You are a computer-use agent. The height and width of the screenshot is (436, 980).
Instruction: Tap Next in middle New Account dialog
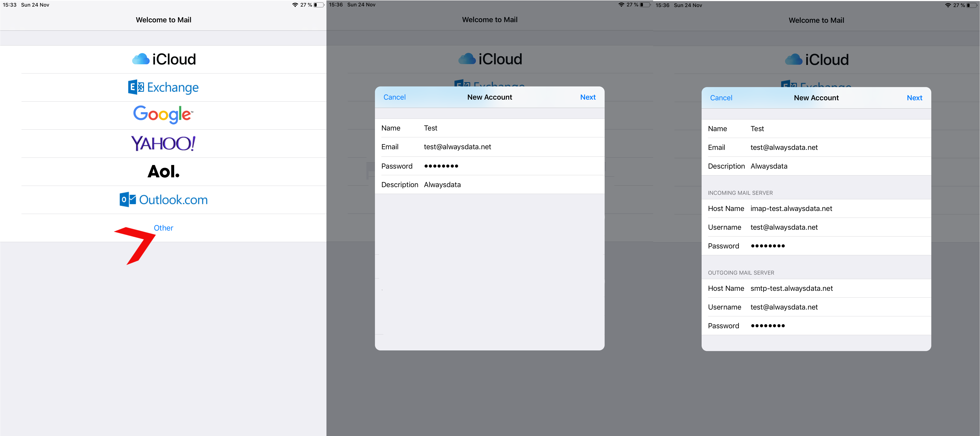[x=588, y=97]
